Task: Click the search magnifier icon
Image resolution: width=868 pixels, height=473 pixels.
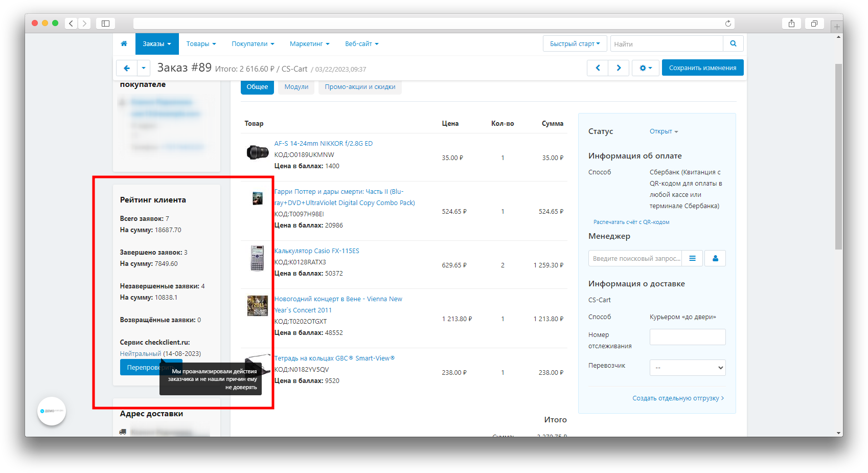Action: (x=733, y=44)
